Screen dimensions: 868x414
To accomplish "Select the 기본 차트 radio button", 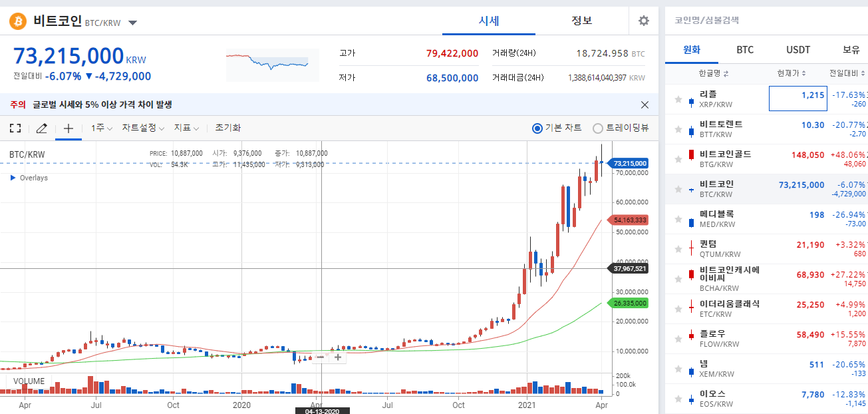I will pyautogui.click(x=537, y=128).
